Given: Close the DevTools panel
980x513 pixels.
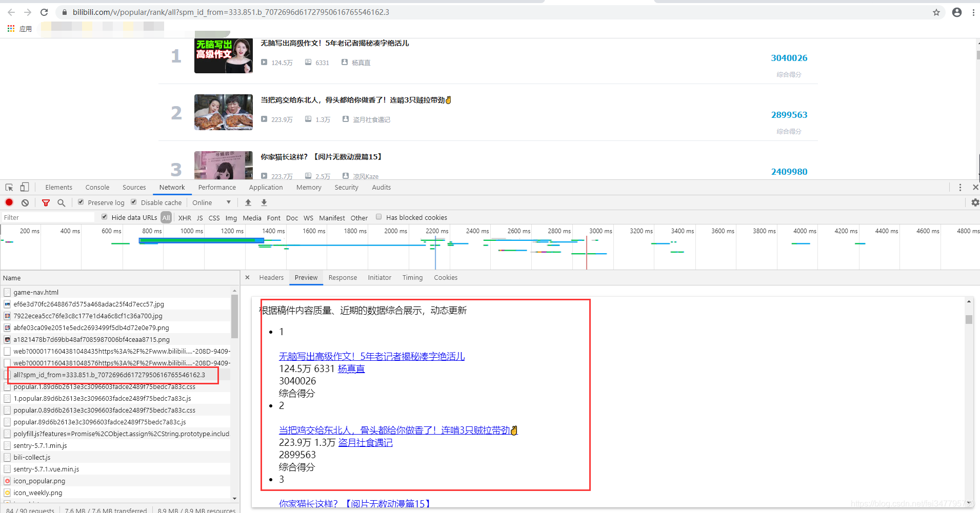Looking at the screenshot, I should (975, 188).
